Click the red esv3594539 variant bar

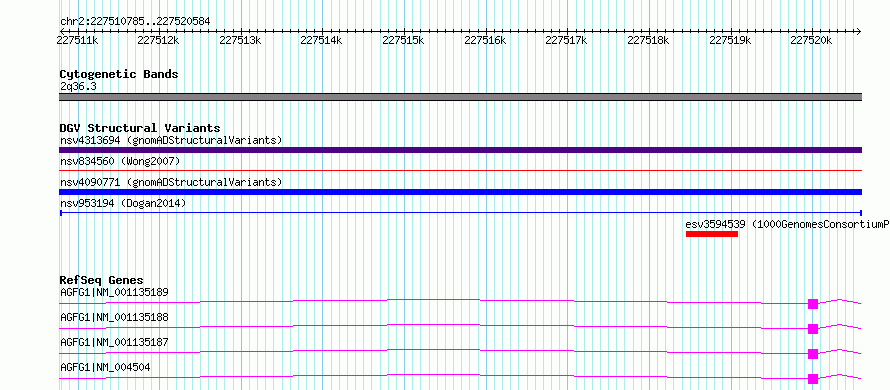tap(712, 234)
